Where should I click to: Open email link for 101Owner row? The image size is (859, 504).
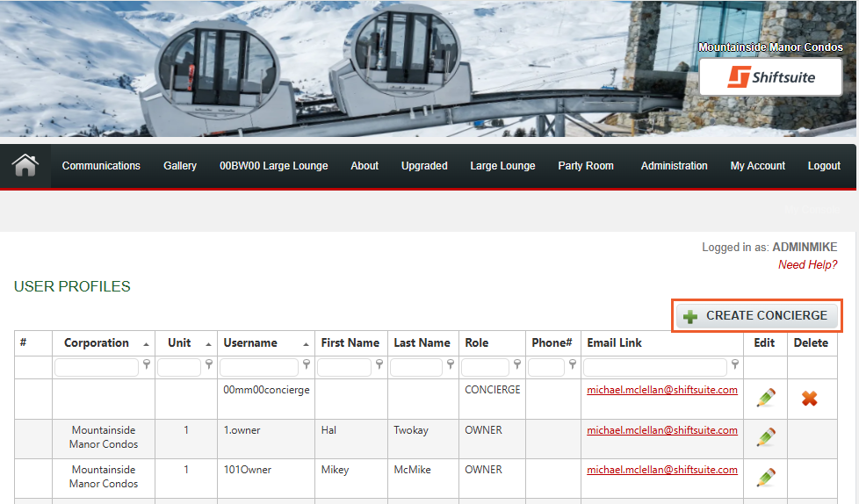661,470
